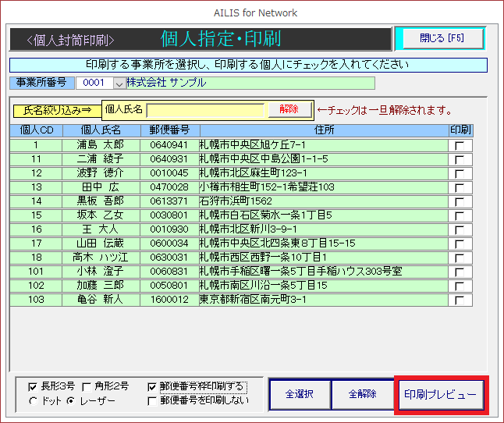Screen dimensions: 504x423
Task: Click the 全選択 button
Action: click(x=300, y=395)
